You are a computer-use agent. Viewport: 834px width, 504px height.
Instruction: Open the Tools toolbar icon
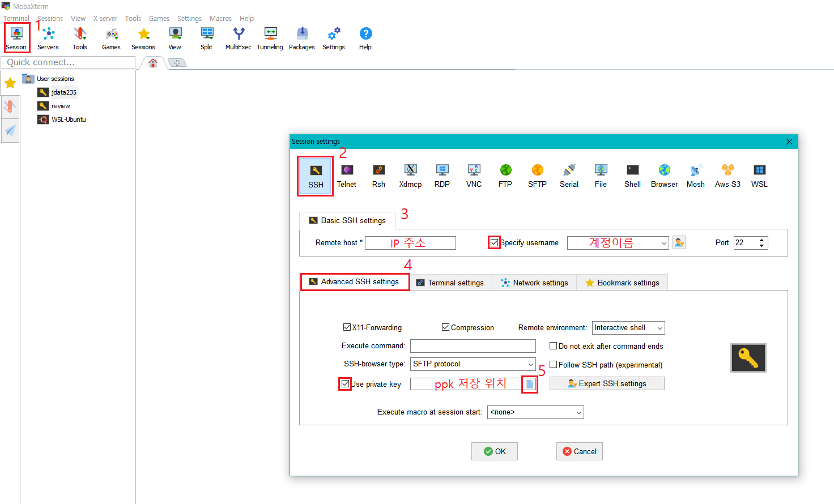click(80, 39)
